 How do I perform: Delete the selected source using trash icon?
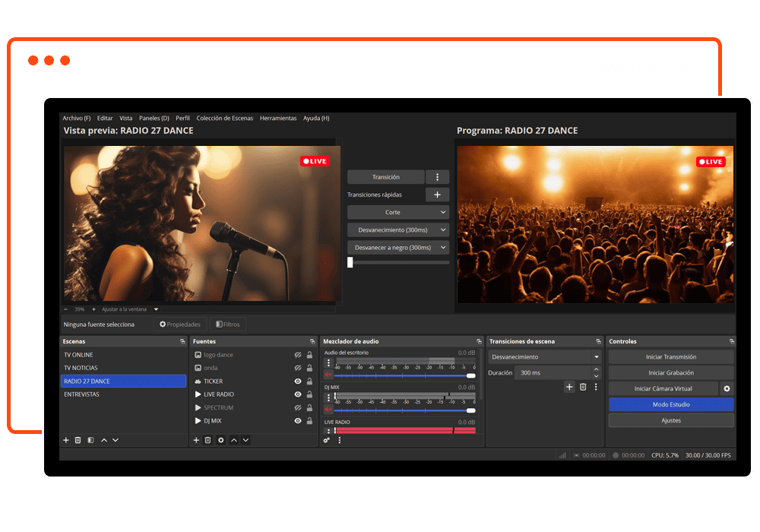point(207,440)
